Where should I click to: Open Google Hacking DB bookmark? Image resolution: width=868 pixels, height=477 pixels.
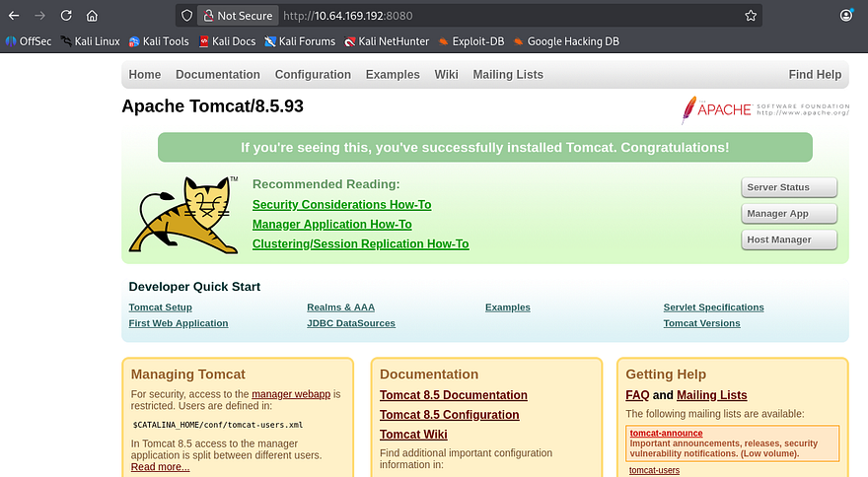coord(564,41)
